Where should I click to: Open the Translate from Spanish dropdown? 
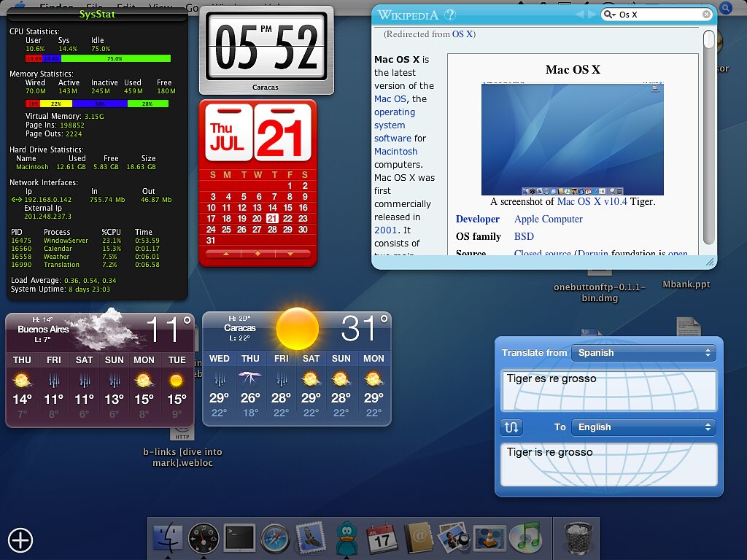point(643,353)
